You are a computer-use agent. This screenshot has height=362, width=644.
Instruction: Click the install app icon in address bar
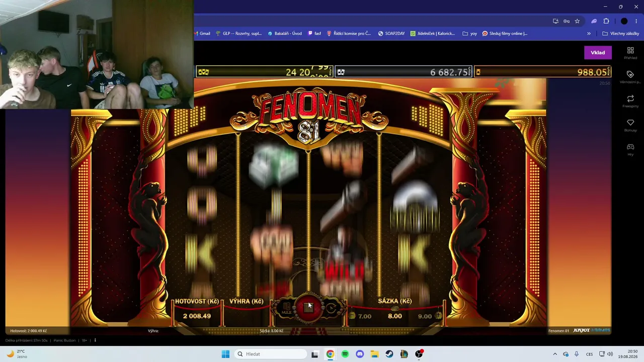(555, 21)
